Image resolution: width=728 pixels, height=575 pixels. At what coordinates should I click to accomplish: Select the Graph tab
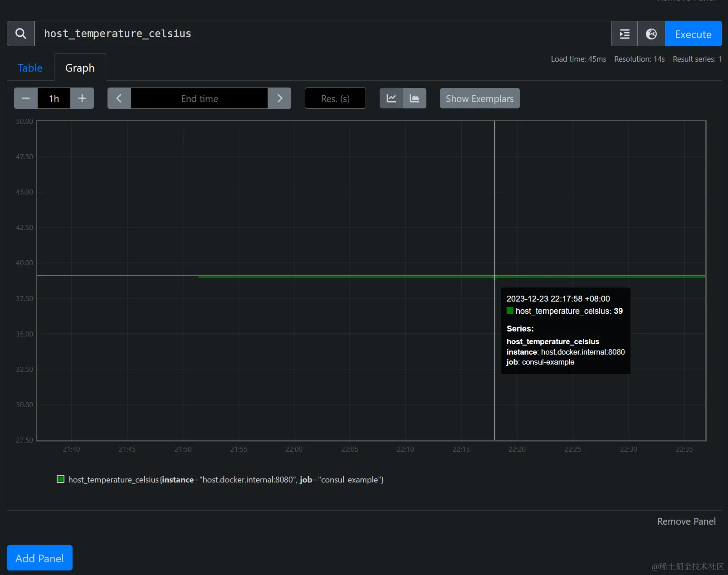click(80, 68)
